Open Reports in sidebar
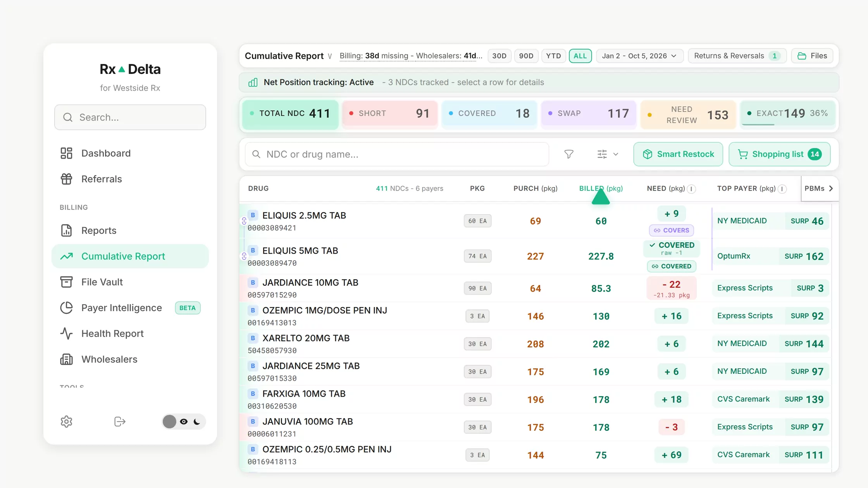 (130, 230)
